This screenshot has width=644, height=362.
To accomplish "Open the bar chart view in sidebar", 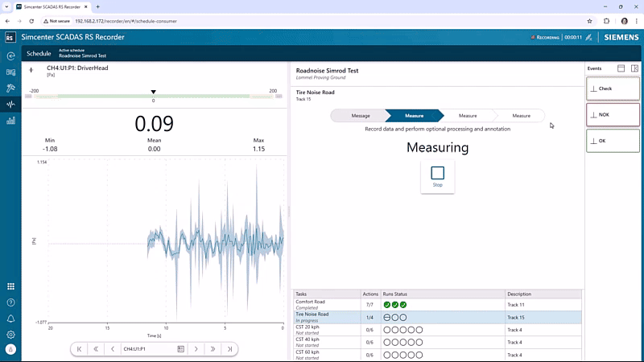I will [x=10, y=121].
